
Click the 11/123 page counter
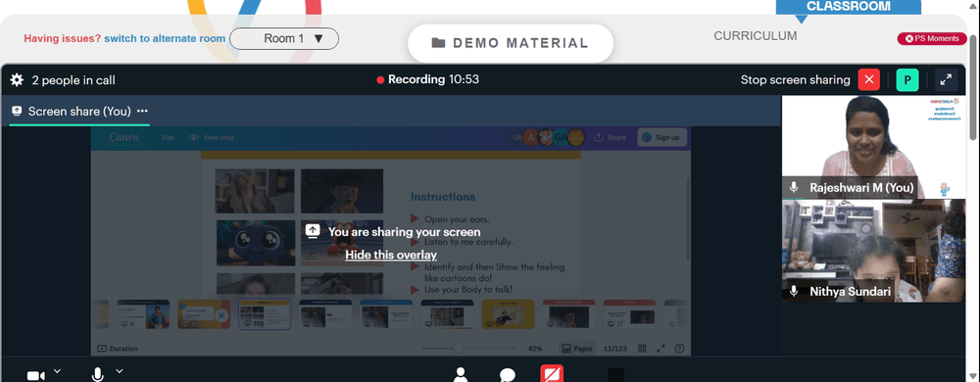pyautogui.click(x=615, y=349)
